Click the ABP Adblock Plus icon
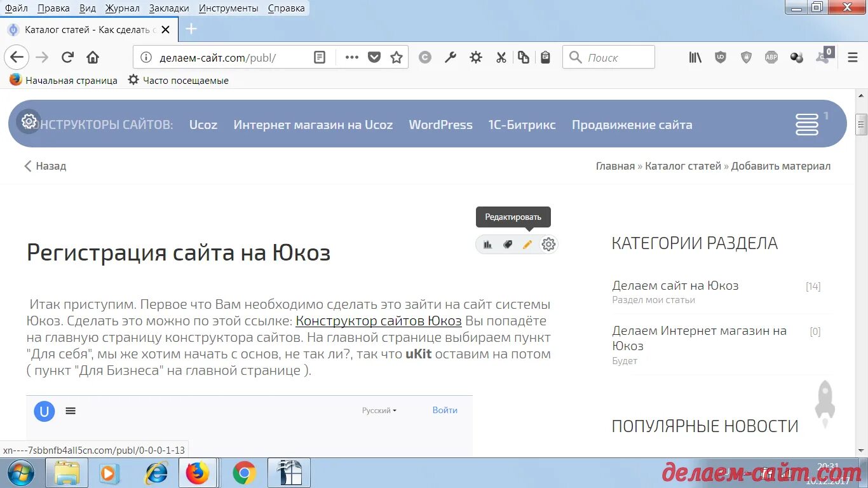 coord(771,58)
